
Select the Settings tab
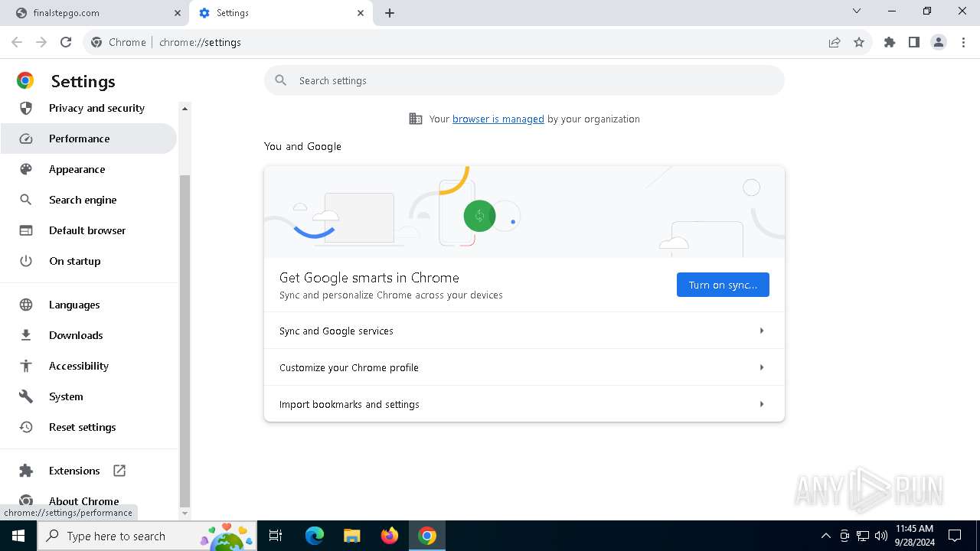pyautogui.click(x=280, y=13)
